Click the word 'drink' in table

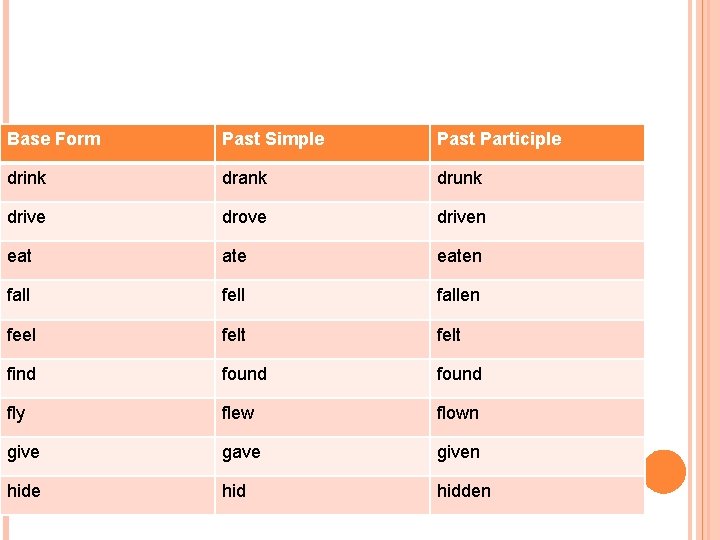coord(27,178)
